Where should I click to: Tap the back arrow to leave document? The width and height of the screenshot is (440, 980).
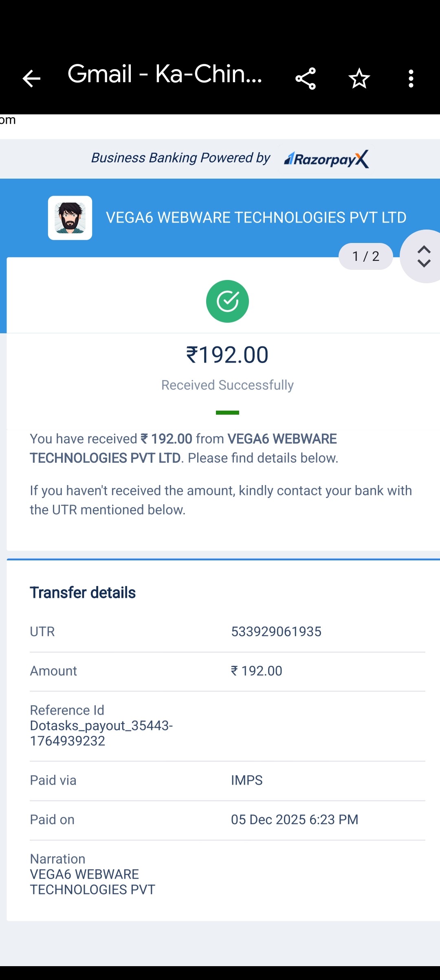pyautogui.click(x=31, y=79)
